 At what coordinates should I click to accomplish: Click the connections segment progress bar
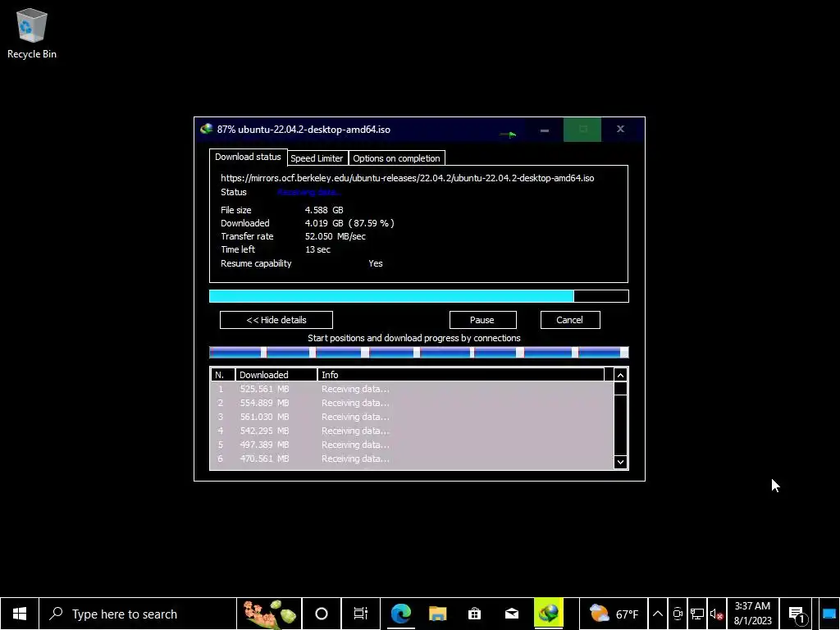[x=419, y=352]
